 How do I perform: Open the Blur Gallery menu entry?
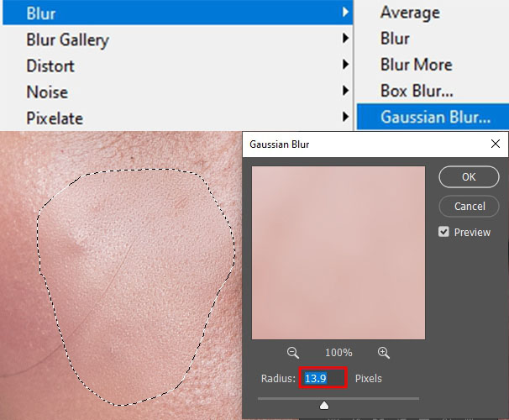(67, 39)
